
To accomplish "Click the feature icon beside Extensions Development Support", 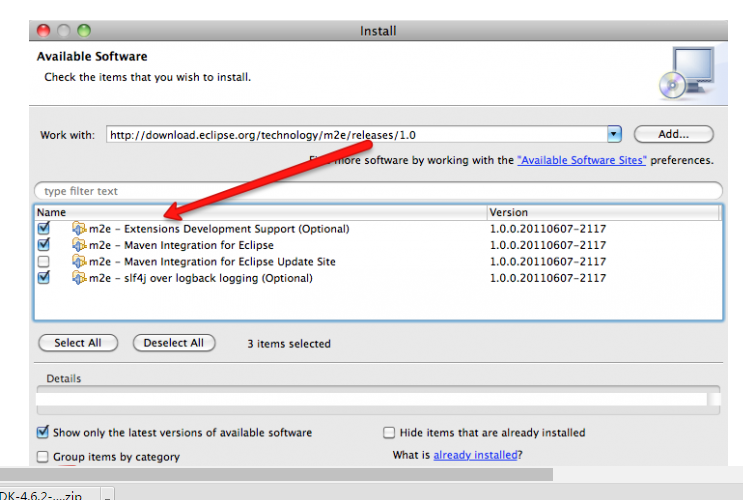I will (x=79, y=228).
